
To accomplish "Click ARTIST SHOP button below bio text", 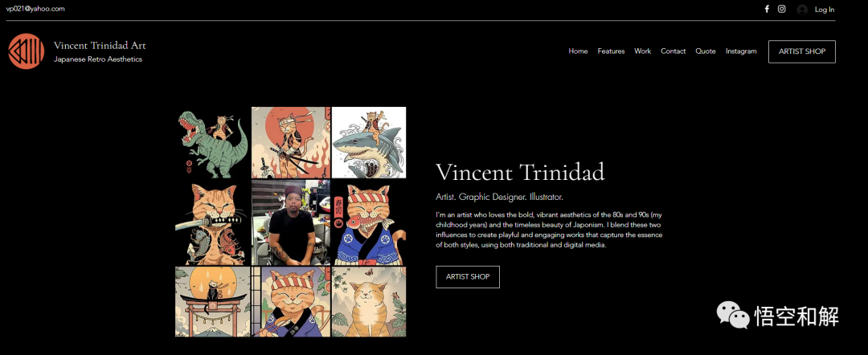I will pyautogui.click(x=468, y=277).
